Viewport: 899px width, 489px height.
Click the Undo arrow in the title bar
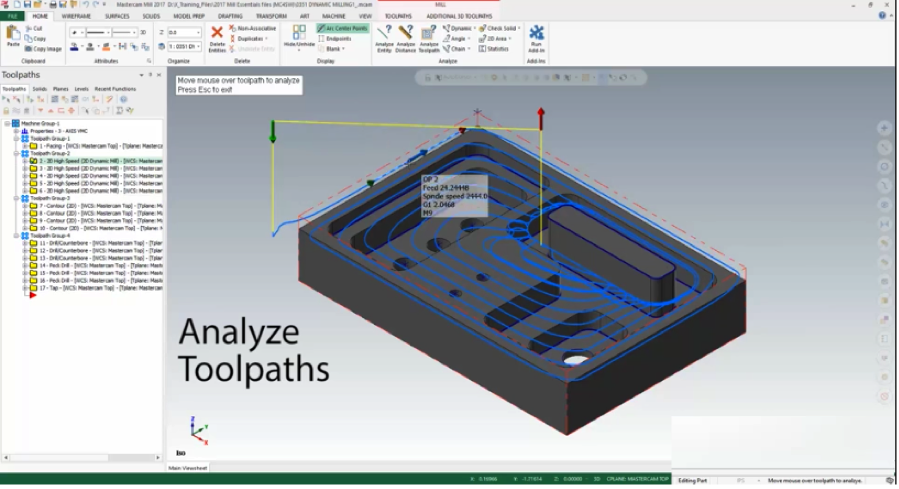click(85, 5)
